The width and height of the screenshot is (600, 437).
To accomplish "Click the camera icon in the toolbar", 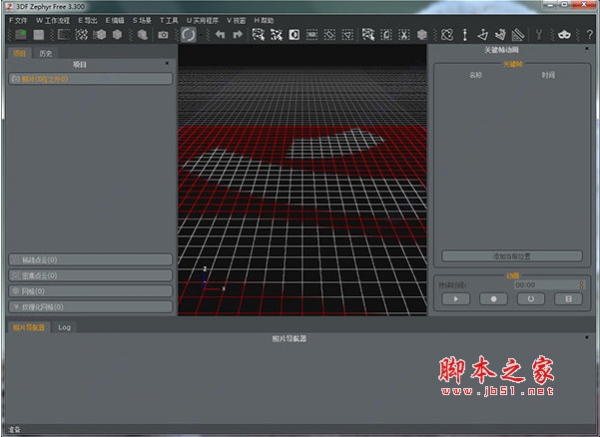I will click(162, 34).
